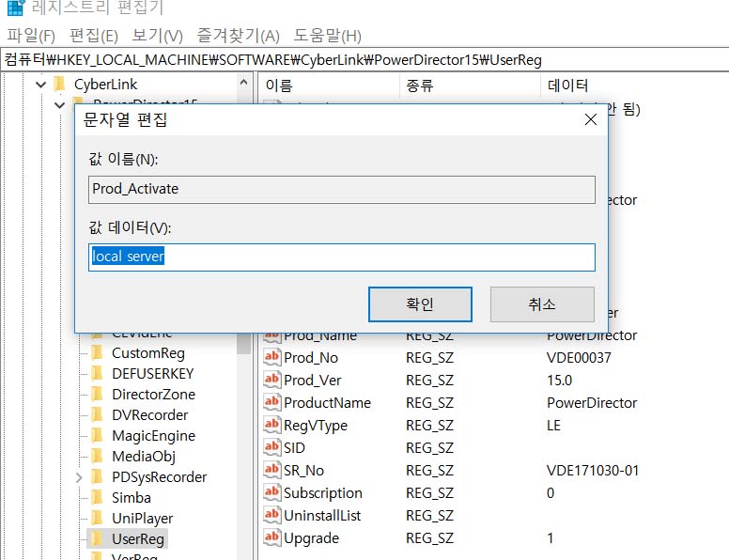Collapse the CyberLink tree node

(x=41, y=85)
